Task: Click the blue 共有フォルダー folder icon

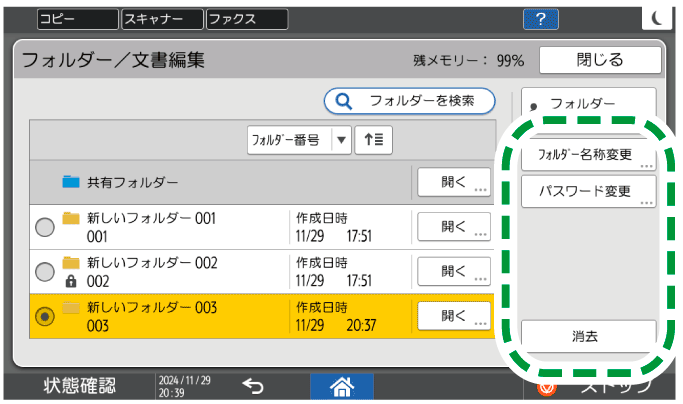Action: [x=71, y=181]
